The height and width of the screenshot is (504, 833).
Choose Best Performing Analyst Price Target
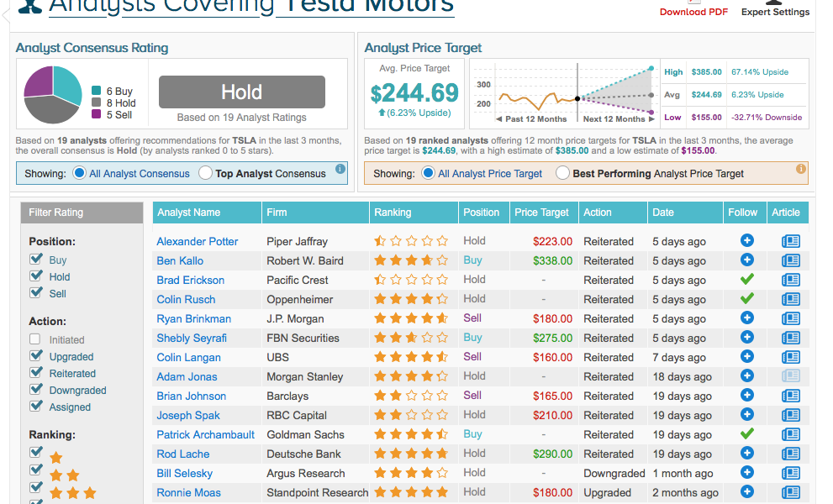[562, 173]
